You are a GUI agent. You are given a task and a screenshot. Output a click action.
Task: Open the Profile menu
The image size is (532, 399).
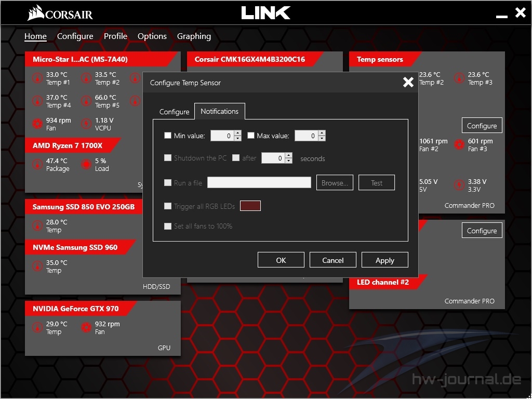(x=115, y=36)
